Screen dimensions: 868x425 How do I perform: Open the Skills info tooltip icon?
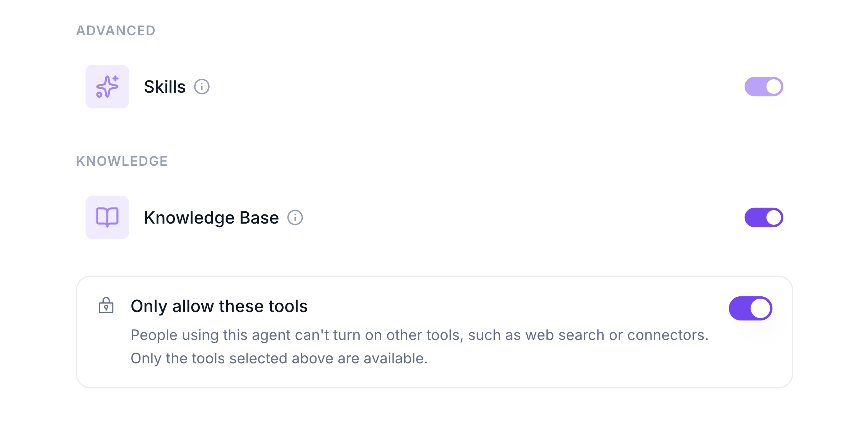coord(202,87)
